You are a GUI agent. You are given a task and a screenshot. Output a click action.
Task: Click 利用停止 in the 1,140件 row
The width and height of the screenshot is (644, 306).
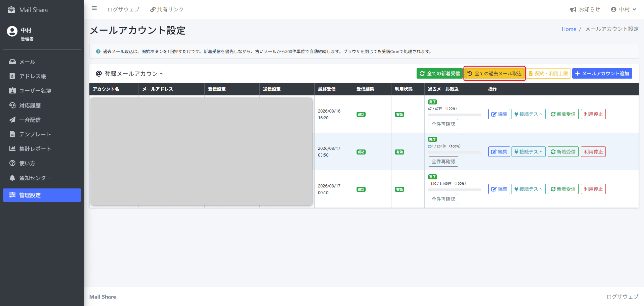[x=593, y=189]
